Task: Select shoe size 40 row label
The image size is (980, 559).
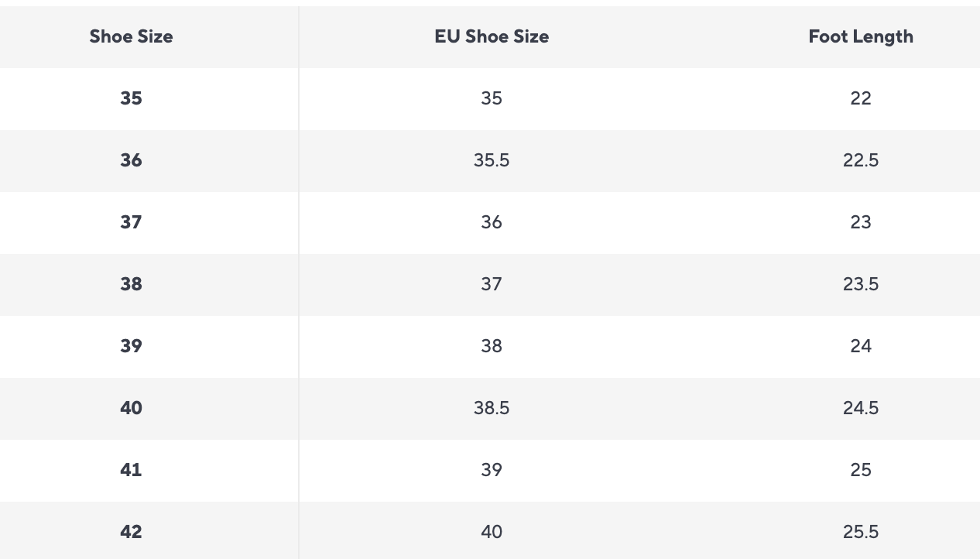Action: pyautogui.click(x=131, y=408)
